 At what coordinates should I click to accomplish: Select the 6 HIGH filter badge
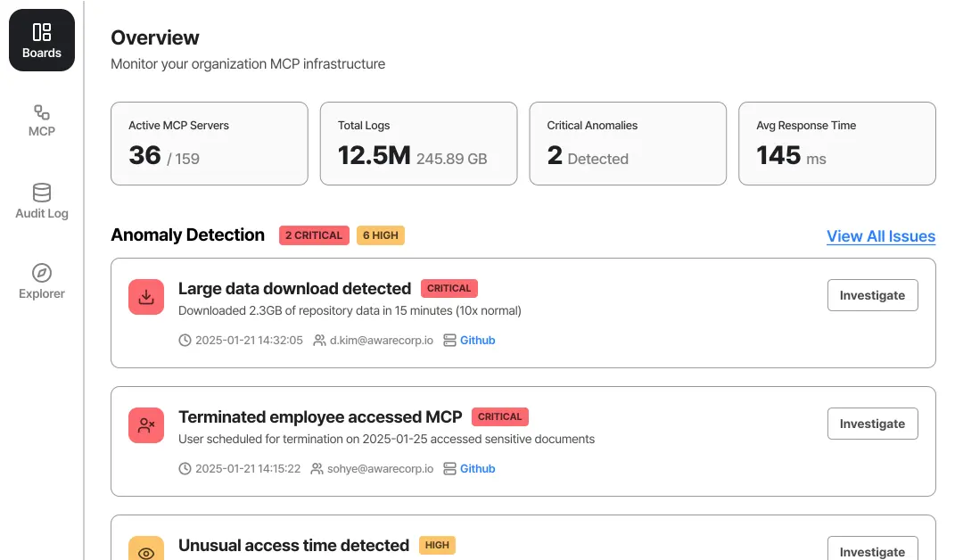(380, 235)
